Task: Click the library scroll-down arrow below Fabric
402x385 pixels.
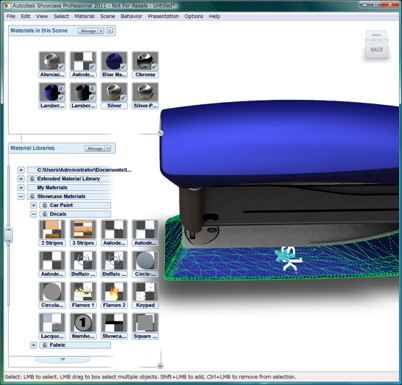Action: tap(62, 359)
